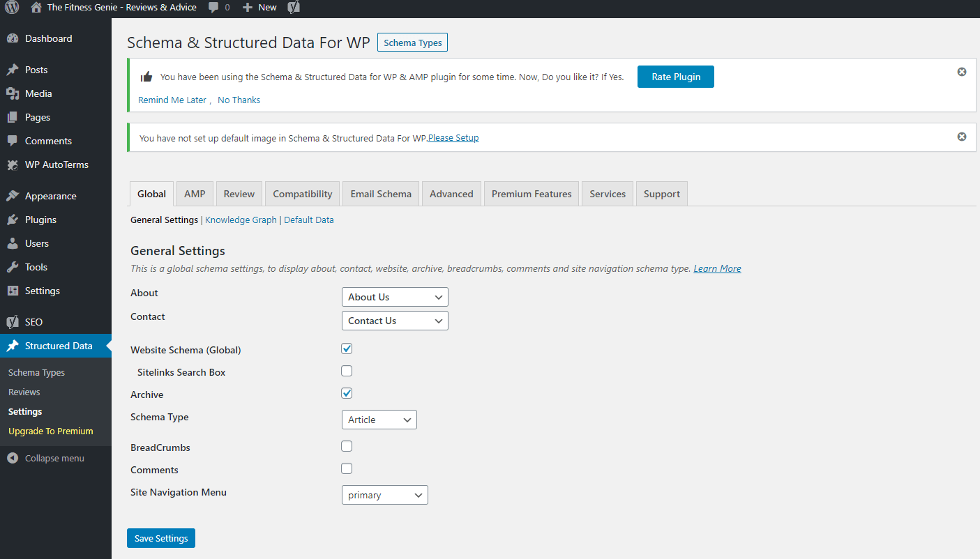The image size is (980, 559).
Task: Open the About page dropdown
Action: [x=395, y=297]
